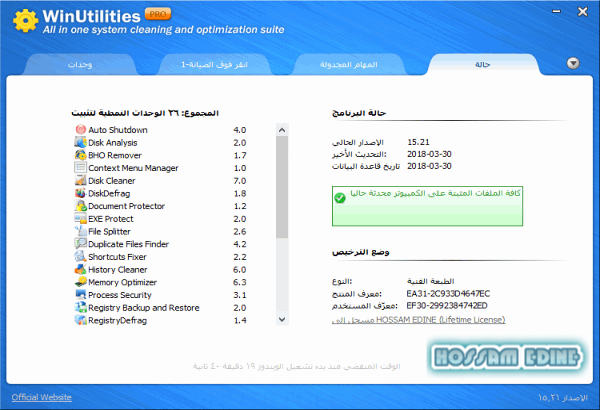
Task: Click the green checkmark status icon
Action: 341,197
